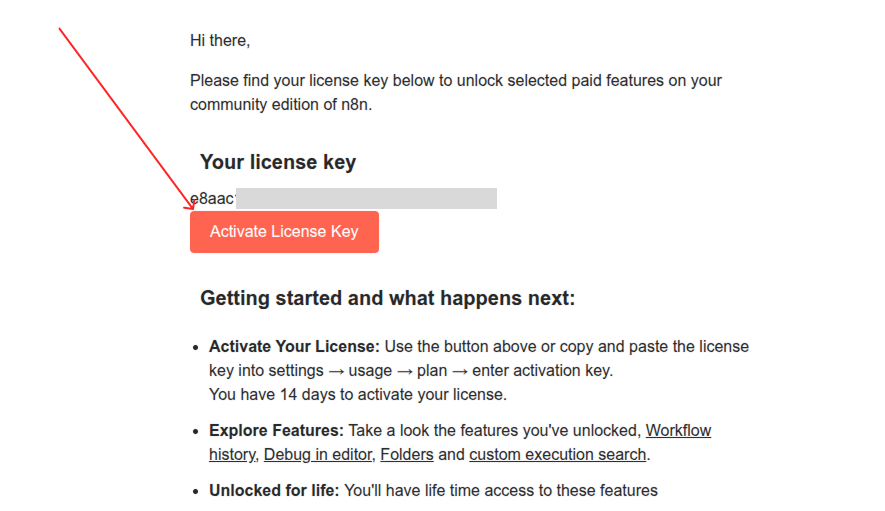Click the visible license key text e8aac
The image size is (885, 511).
(x=213, y=199)
